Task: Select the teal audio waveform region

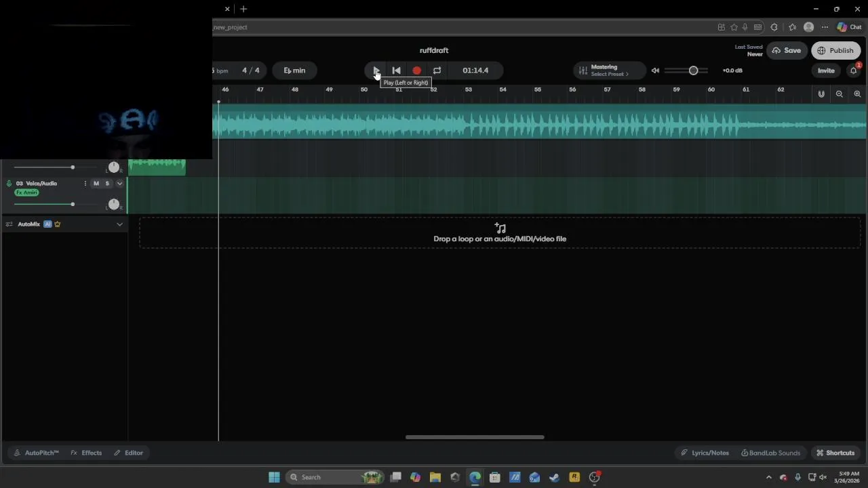Action: point(539,122)
